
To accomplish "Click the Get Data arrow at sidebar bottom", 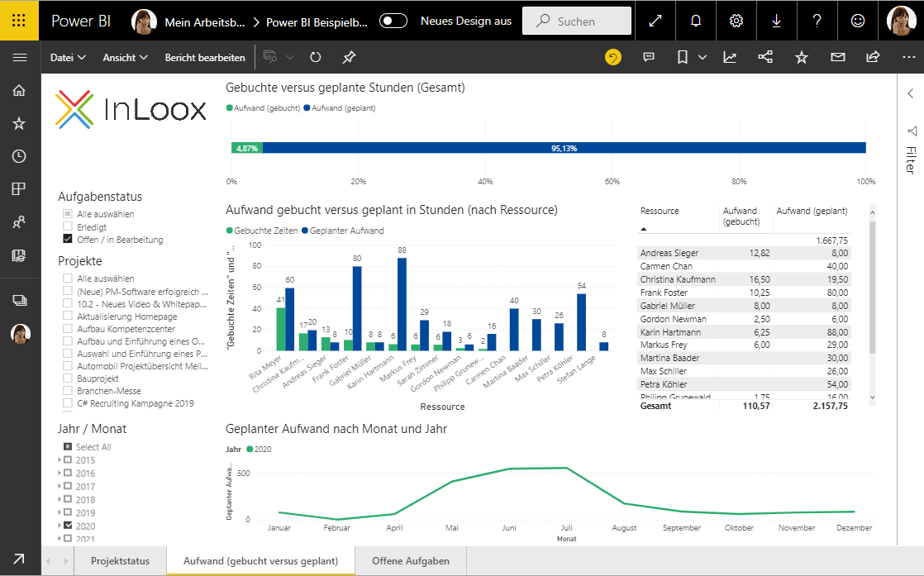I will point(19,559).
